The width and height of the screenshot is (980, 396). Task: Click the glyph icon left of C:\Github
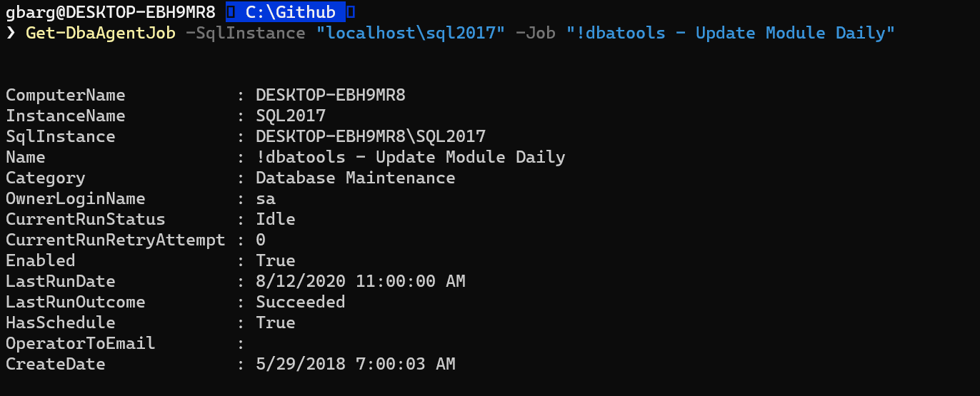click(230, 12)
